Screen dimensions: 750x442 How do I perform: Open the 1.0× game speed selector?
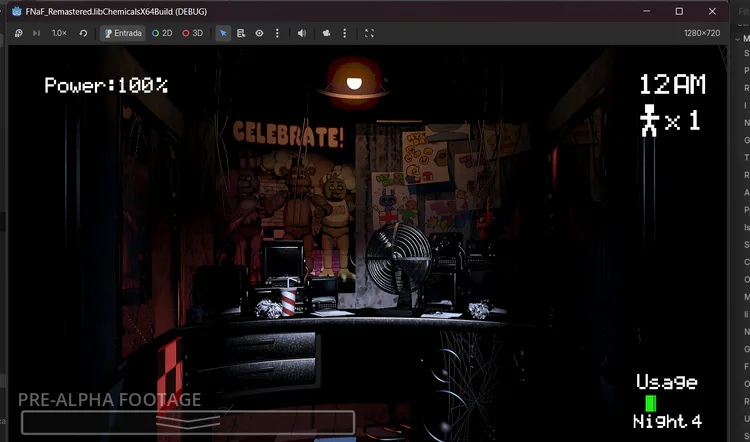(59, 33)
